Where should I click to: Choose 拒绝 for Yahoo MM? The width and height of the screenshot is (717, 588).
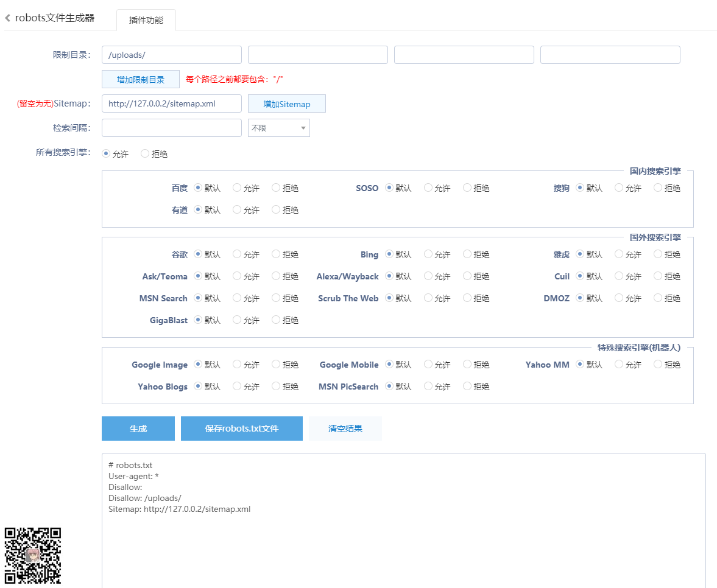pyautogui.click(x=658, y=365)
